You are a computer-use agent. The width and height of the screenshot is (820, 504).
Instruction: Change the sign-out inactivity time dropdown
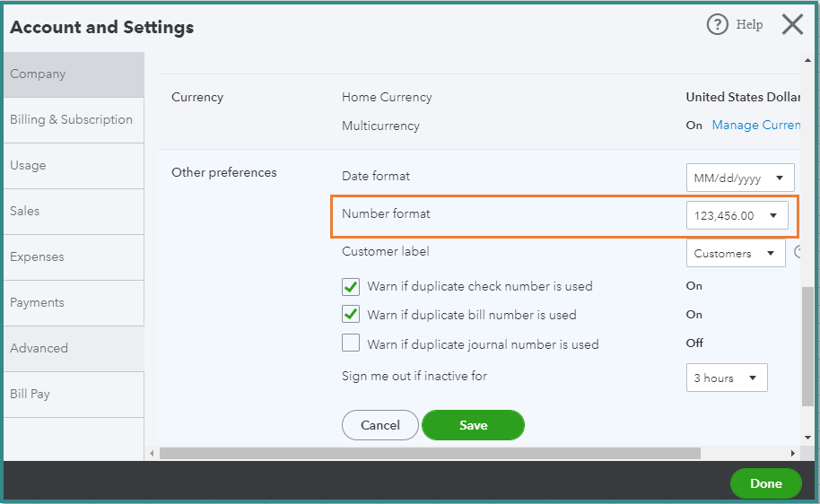pos(727,378)
